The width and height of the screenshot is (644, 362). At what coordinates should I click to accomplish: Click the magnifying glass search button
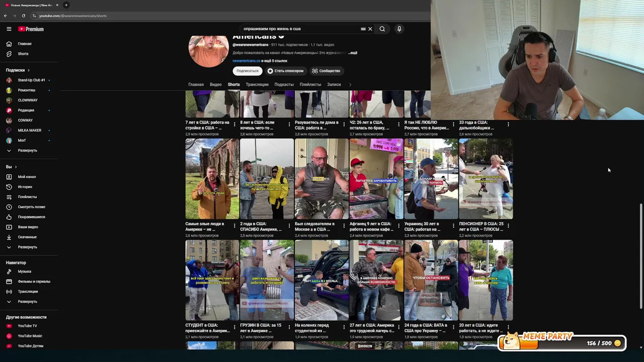coord(382,29)
